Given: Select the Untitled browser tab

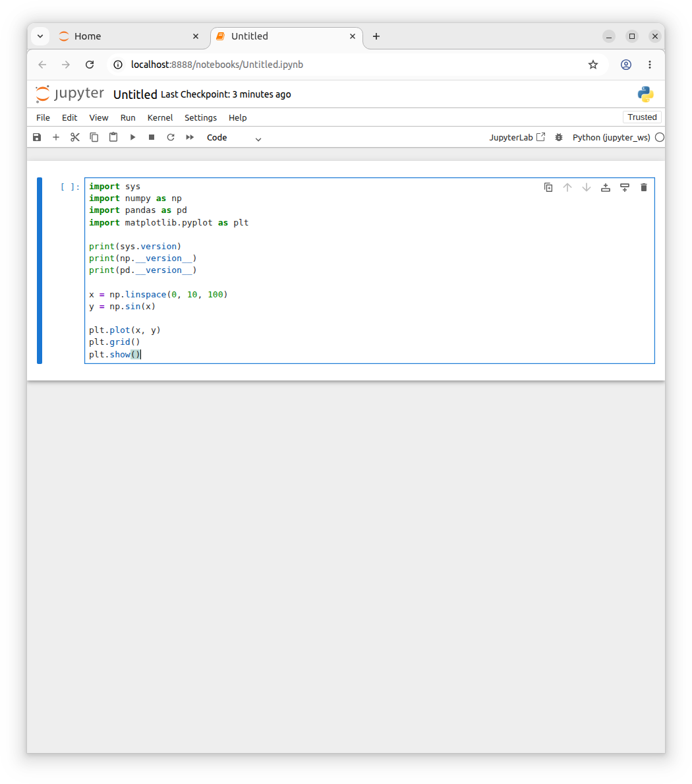Looking at the screenshot, I should (x=285, y=36).
